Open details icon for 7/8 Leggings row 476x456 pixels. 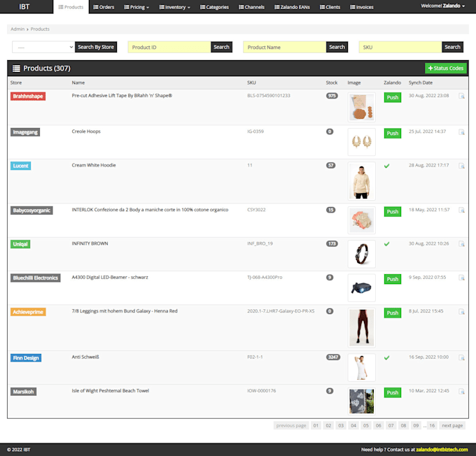tap(461, 312)
